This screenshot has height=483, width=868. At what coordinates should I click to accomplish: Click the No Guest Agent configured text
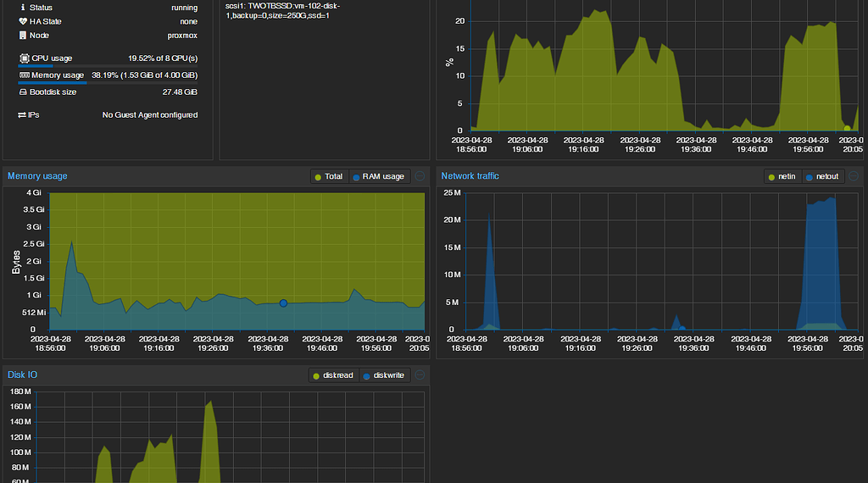[150, 115]
